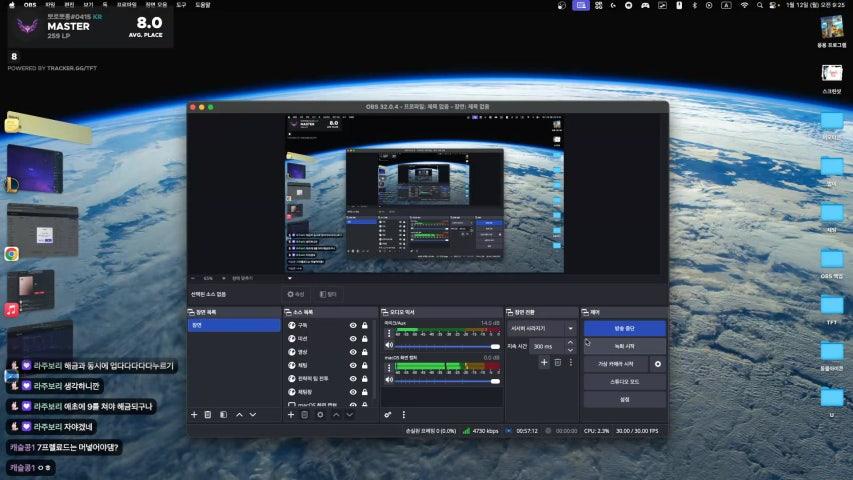Open advanced audio properties gear icon
The width and height of the screenshot is (853, 480).
tap(388, 414)
